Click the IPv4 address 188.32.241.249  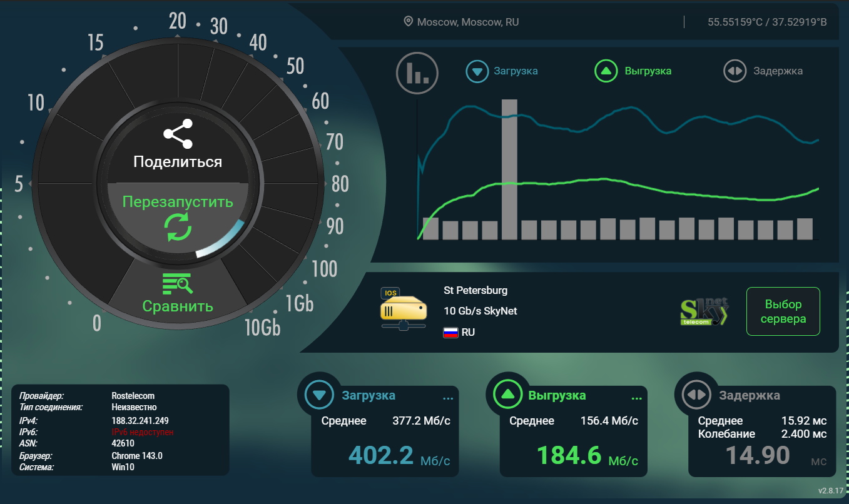click(x=140, y=421)
